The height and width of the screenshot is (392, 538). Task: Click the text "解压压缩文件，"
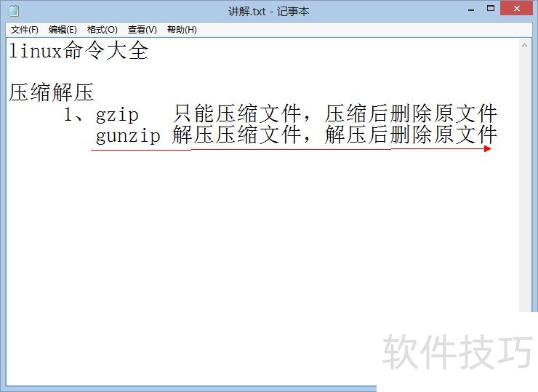pyautogui.click(x=242, y=135)
